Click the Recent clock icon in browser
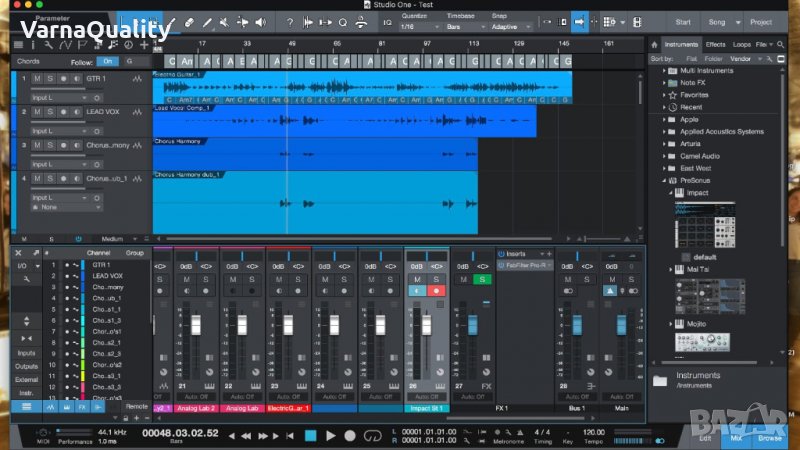Viewport: 800px width, 450px height. 673,107
